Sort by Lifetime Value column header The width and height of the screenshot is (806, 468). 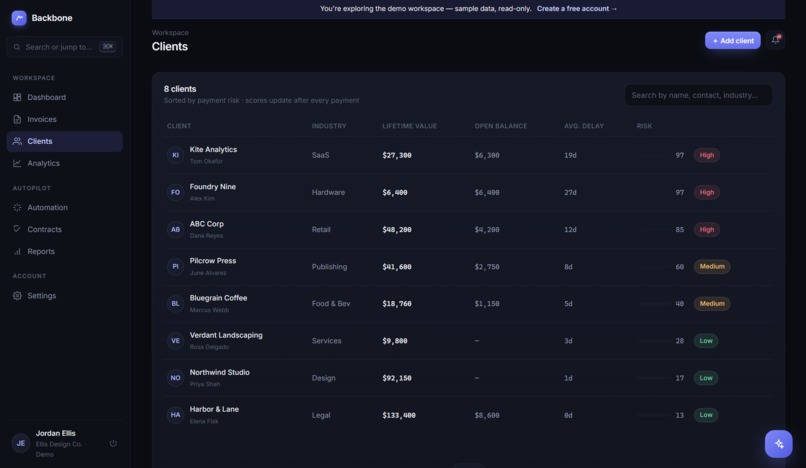pos(410,126)
